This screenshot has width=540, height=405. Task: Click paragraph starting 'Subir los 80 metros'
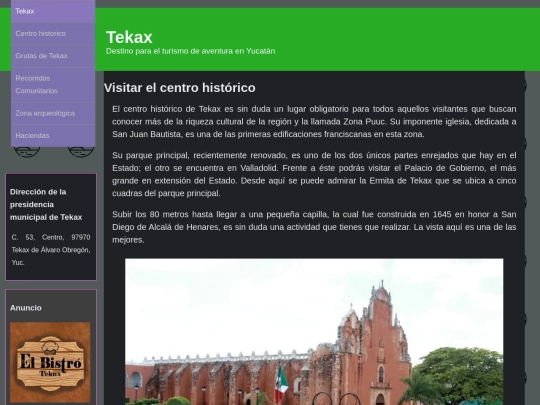(314, 227)
